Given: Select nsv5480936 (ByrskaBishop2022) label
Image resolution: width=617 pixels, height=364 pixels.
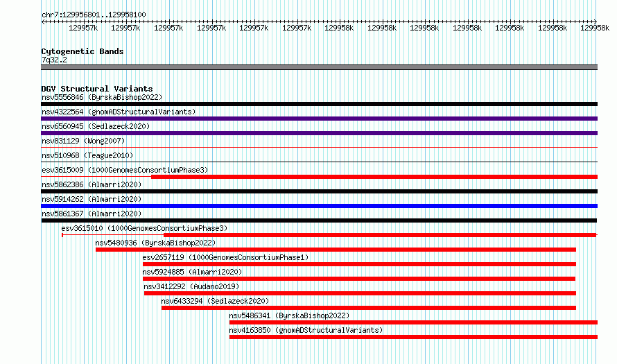Looking at the screenshot, I should coord(155,243).
